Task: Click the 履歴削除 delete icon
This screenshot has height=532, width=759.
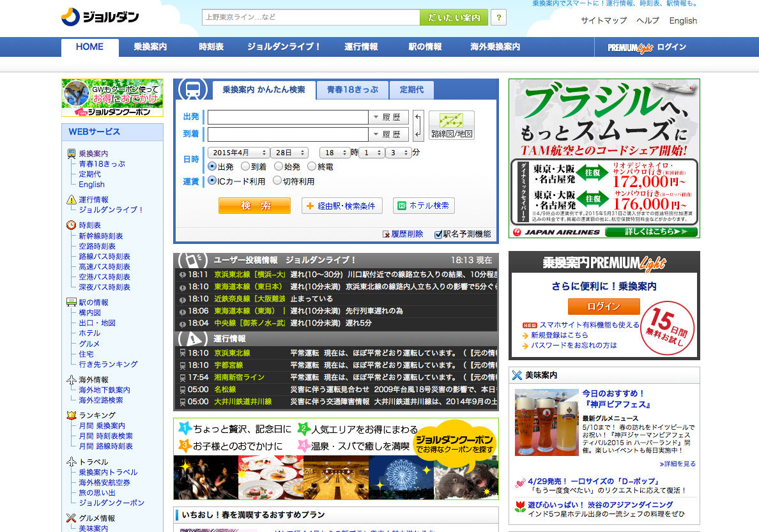Action: (x=386, y=234)
